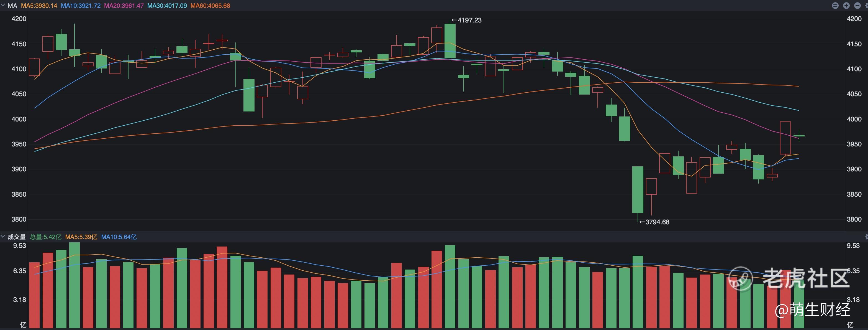868x330 pixels.
Task: Click the 总量:5.42亿 volume total label
Action: [x=45, y=237]
